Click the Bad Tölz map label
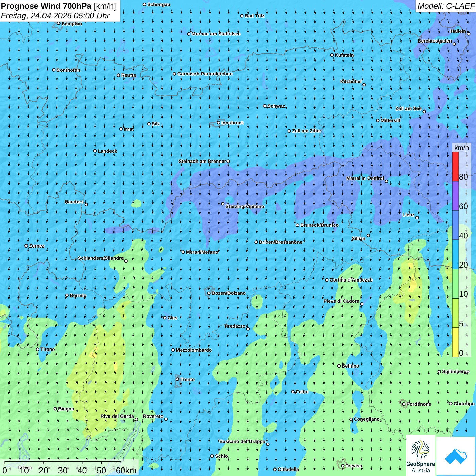Image resolution: width=476 pixels, height=476 pixels. coord(254,16)
